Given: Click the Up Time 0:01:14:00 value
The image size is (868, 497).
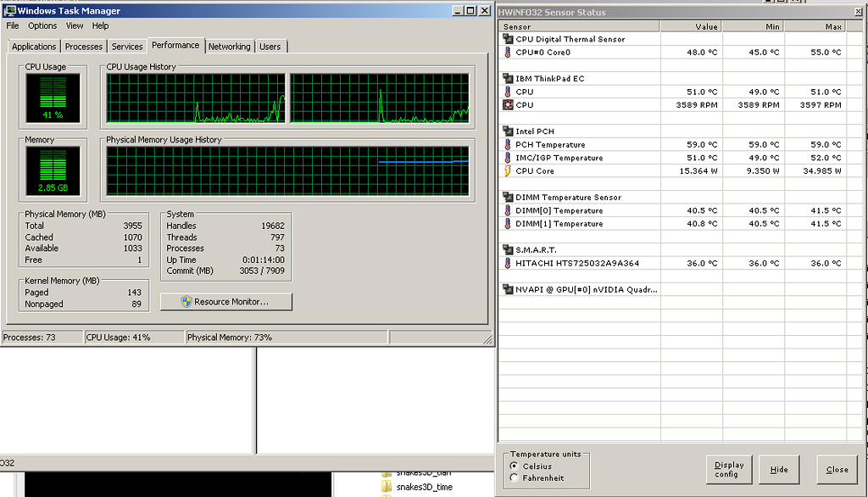Looking at the screenshot, I should point(264,260).
